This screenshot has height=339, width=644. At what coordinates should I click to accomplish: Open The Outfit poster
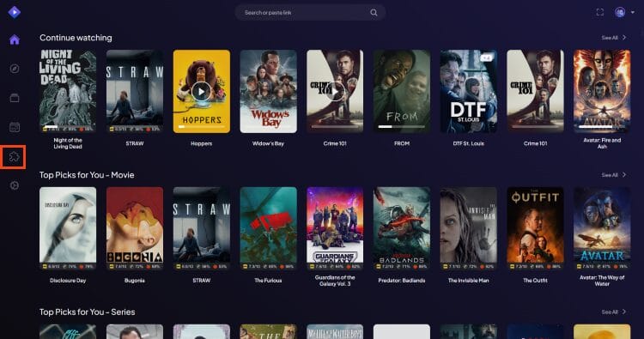pos(535,228)
